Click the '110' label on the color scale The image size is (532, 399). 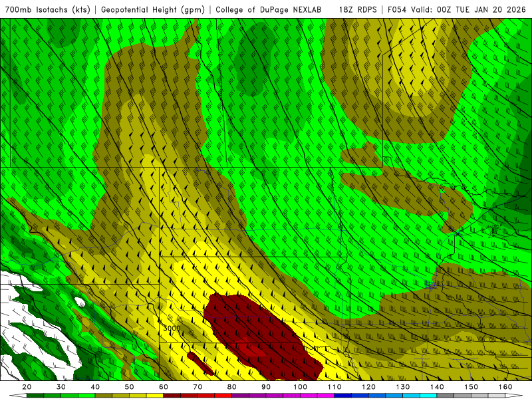coord(334,387)
